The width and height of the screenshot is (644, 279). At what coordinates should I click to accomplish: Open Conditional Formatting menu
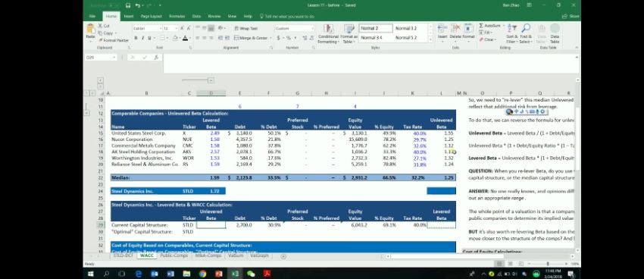pyautogui.click(x=328, y=33)
